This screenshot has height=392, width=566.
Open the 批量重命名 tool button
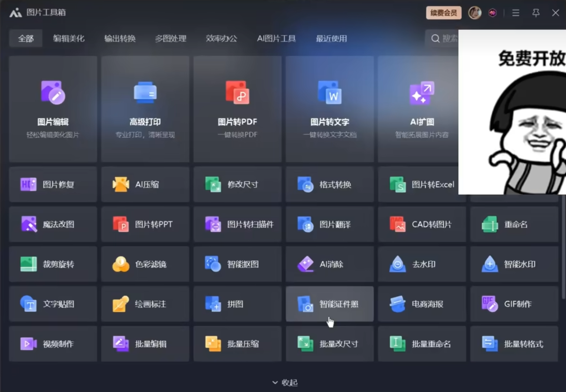point(422,344)
